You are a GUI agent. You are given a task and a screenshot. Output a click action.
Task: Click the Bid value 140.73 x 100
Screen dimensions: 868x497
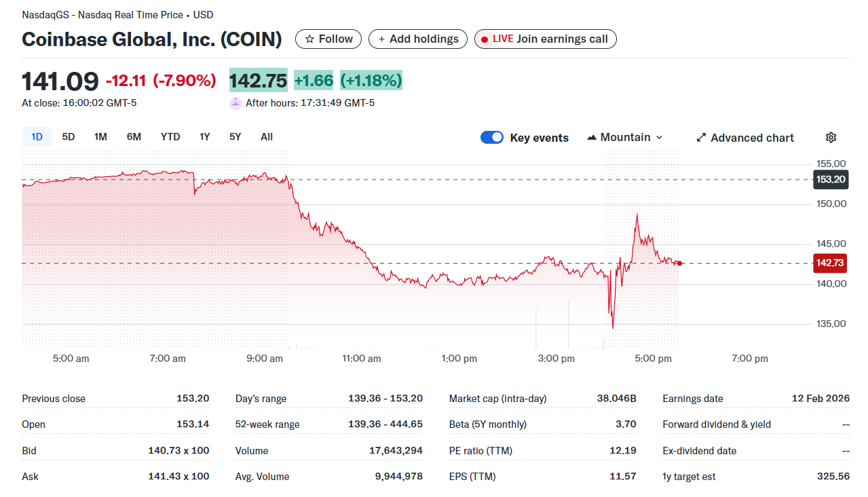click(179, 451)
